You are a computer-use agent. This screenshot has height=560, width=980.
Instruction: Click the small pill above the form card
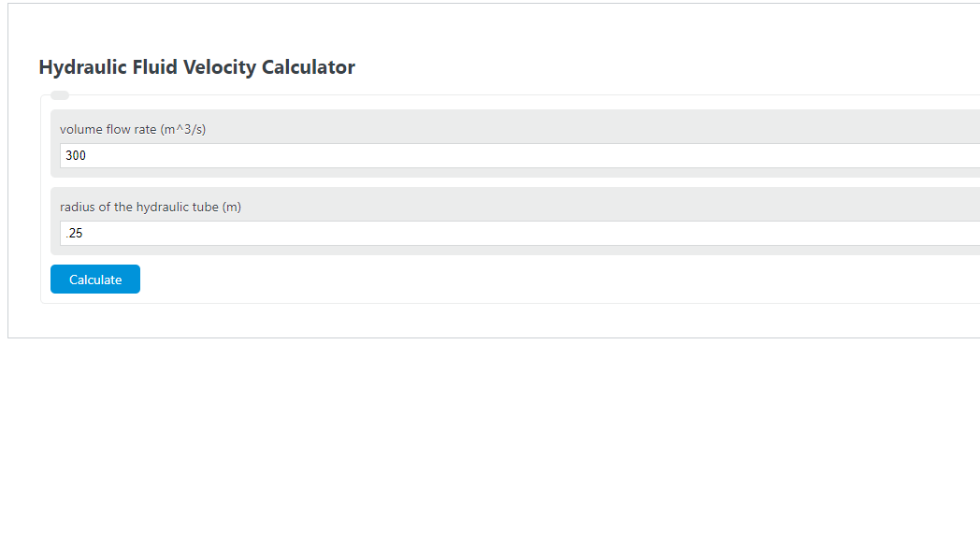click(60, 94)
